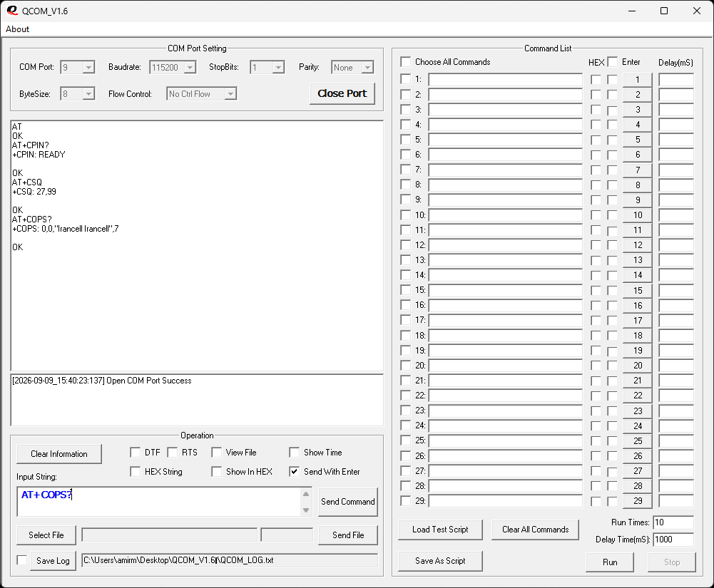The height and width of the screenshot is (588, 714).
Task: Click the scroll up arrow of Input String box
Action: pyautogui.click(x=306, y=494)
